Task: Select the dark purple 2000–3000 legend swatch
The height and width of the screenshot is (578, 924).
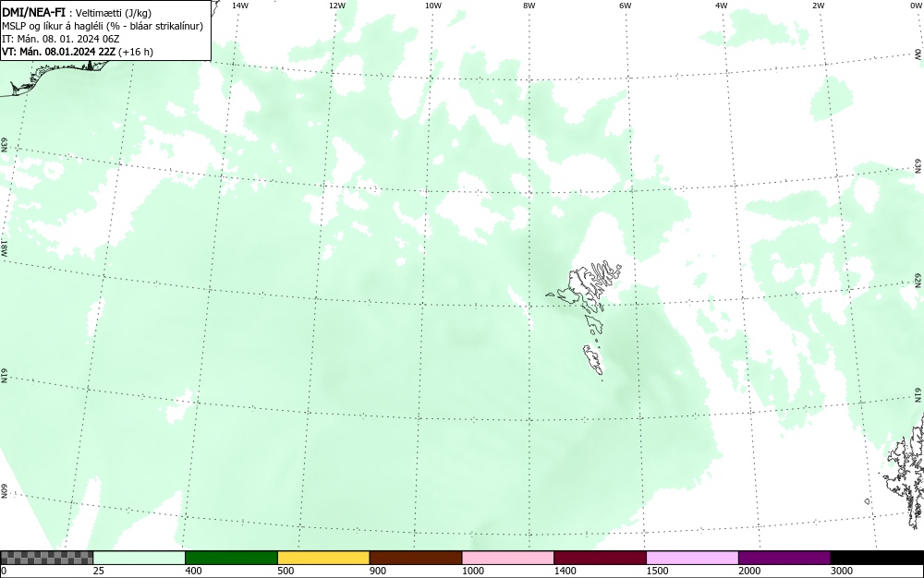Action: (x=784, y=558)
